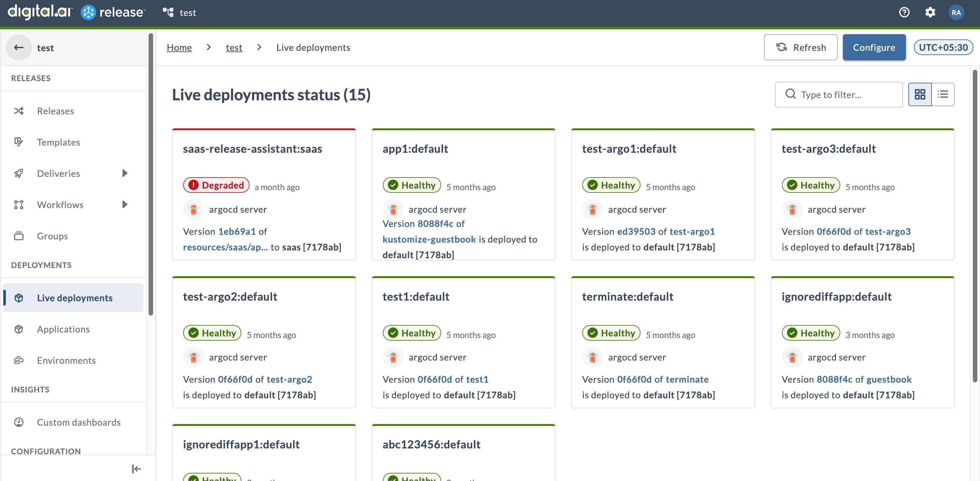980x481 pixels.
Task: Click the terminate:default card title
Action: click(627, 296)
